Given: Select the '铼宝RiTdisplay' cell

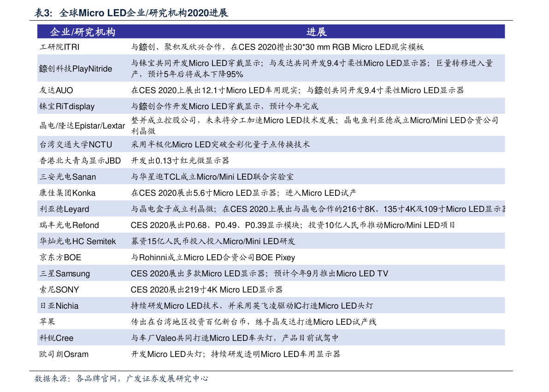Looking at the screenshot, I should 67,106.
